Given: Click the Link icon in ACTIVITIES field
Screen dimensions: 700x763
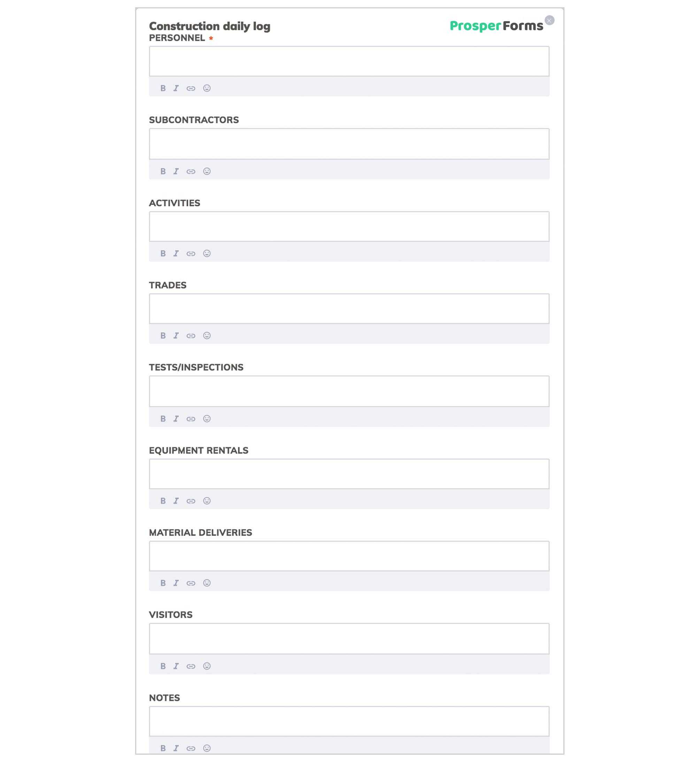Looking at the screenshot, I should click(191, 253).
